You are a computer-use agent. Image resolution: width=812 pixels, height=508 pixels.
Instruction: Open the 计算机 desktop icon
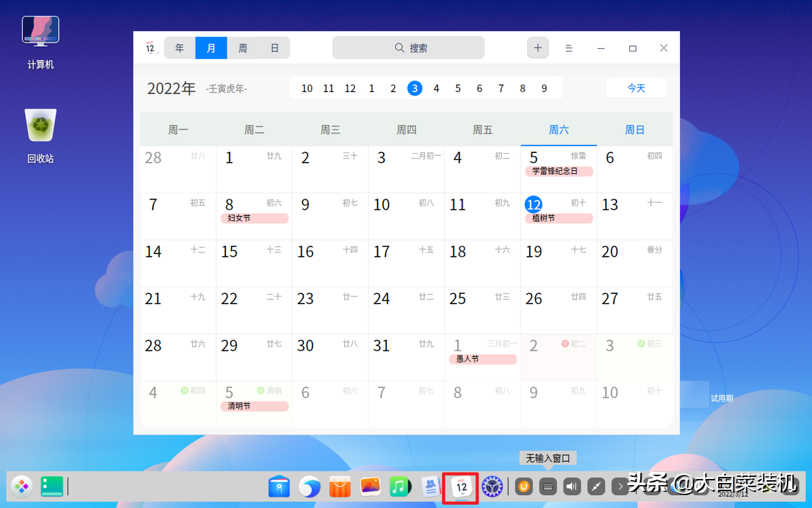tap(41, 43)
